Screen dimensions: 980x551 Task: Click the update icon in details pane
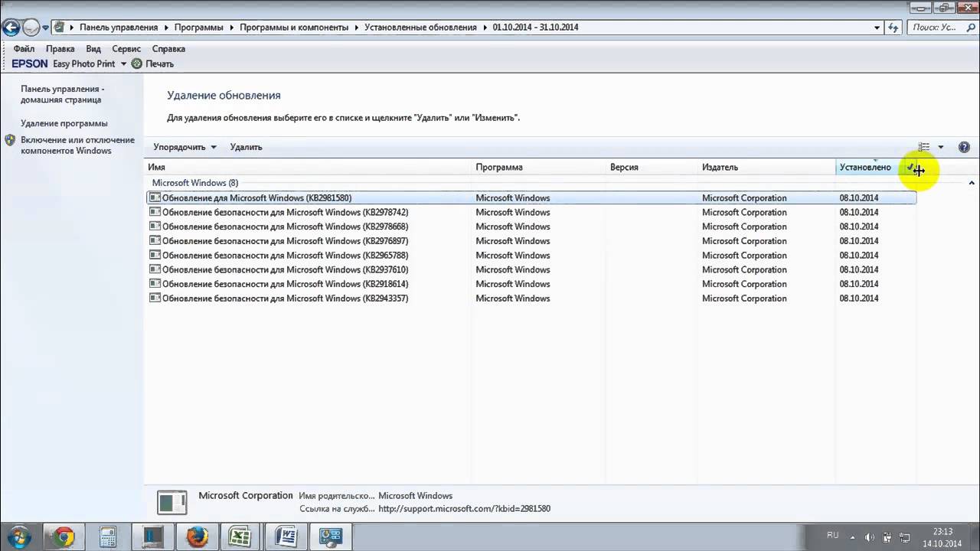point(172,502)
